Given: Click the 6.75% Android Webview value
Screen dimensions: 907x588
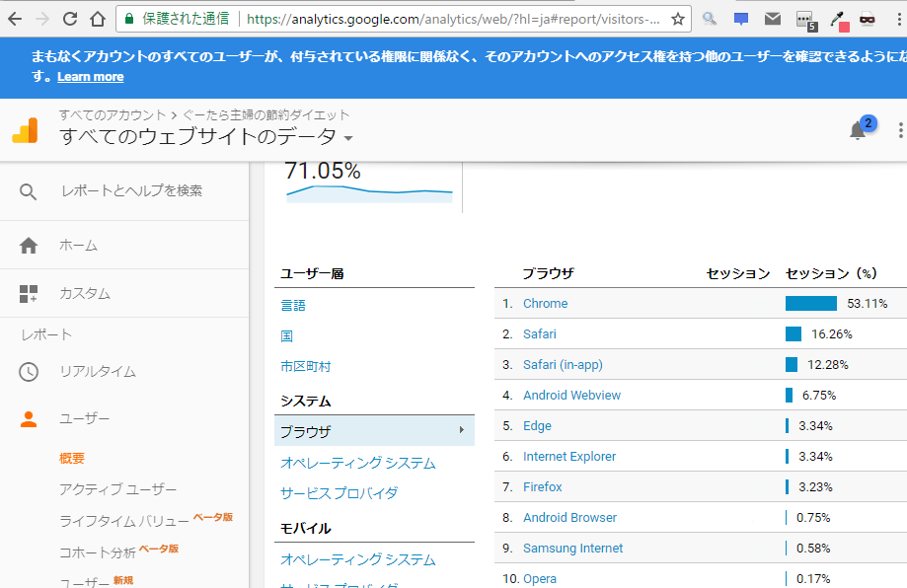Looking at the screenshot, I should point(818,395).
